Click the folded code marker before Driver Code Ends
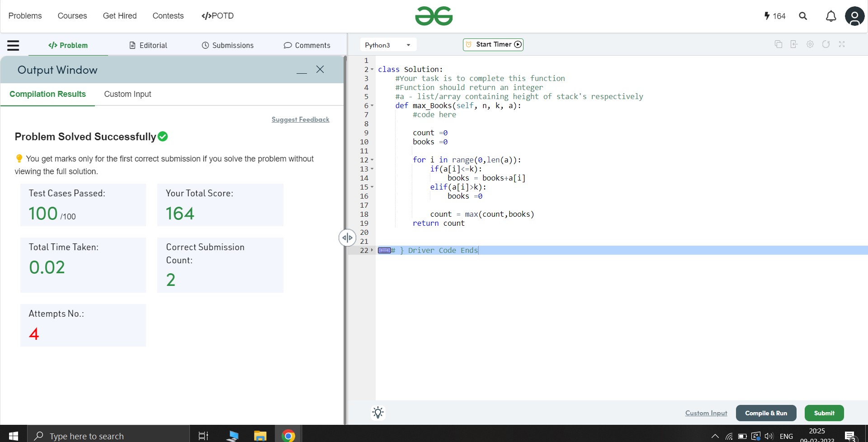 coord(384,250)
